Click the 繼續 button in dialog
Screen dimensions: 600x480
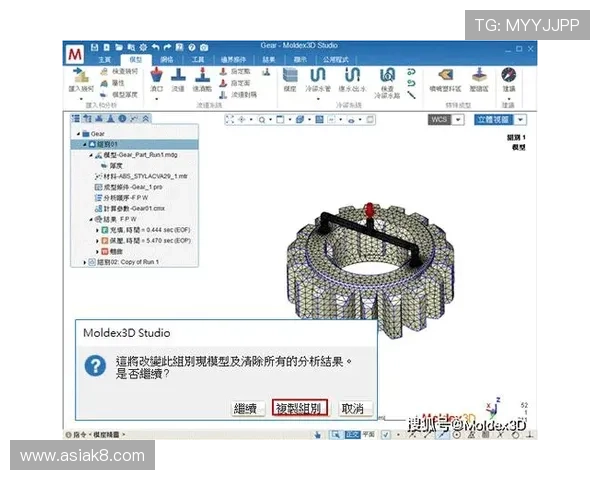[248, 408]
